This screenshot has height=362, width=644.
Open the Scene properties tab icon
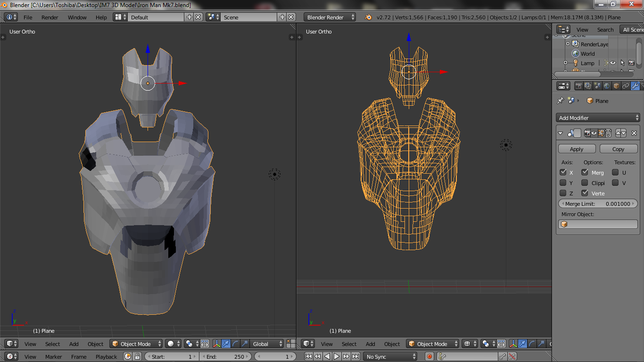tap(597, 86)
